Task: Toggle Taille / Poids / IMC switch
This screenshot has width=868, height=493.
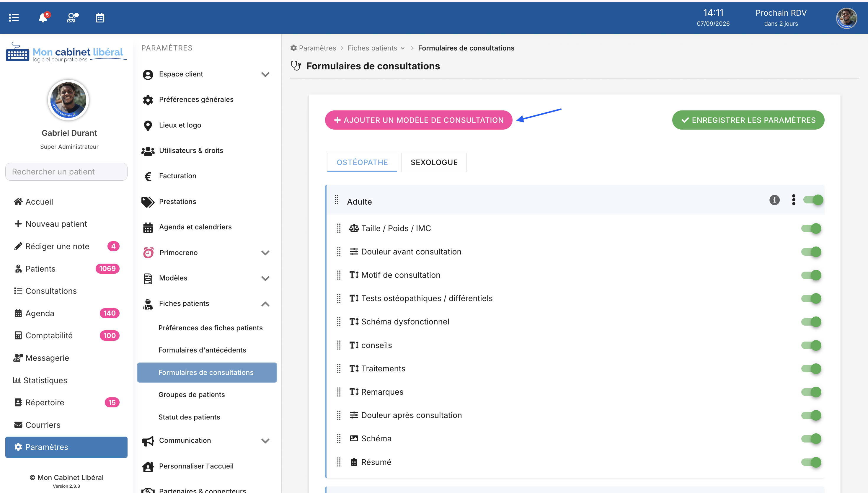Action: tap(812, 228)
